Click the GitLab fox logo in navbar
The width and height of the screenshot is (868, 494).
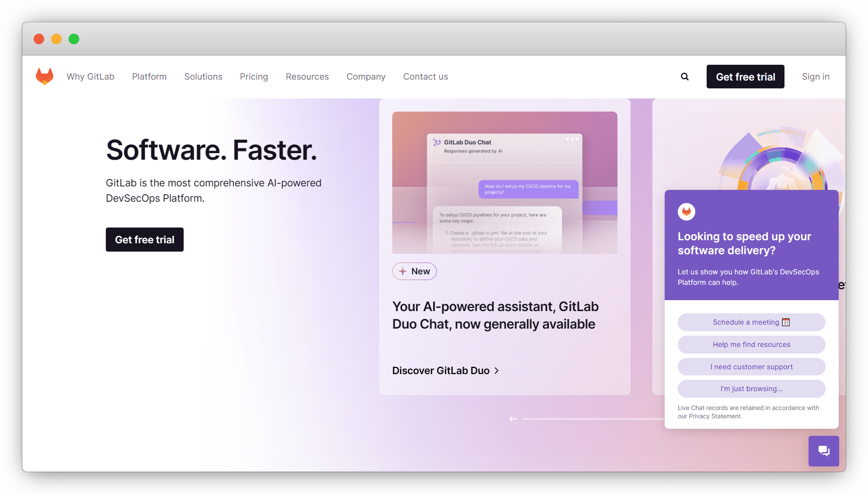point(44,77)
